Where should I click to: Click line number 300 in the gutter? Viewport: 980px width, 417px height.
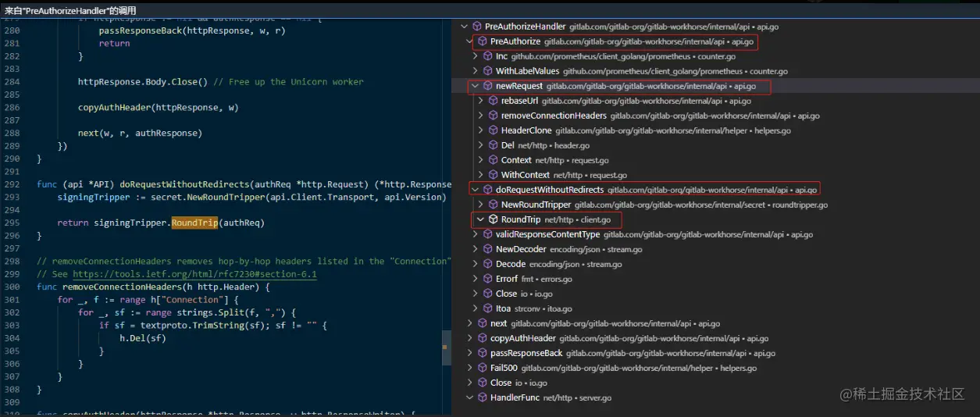12,287
